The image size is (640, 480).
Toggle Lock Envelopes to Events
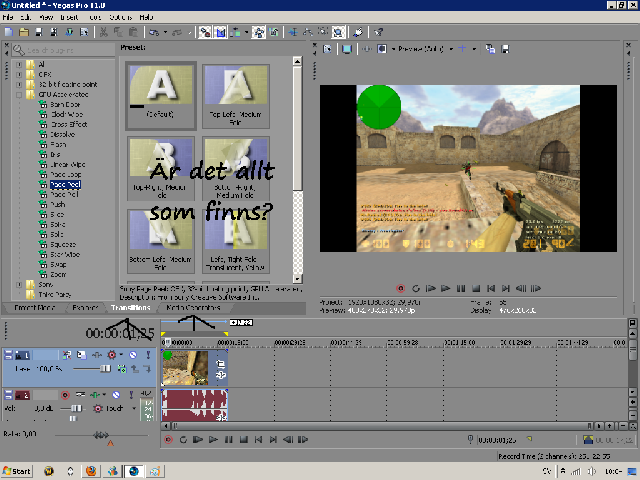click(258, 32)
